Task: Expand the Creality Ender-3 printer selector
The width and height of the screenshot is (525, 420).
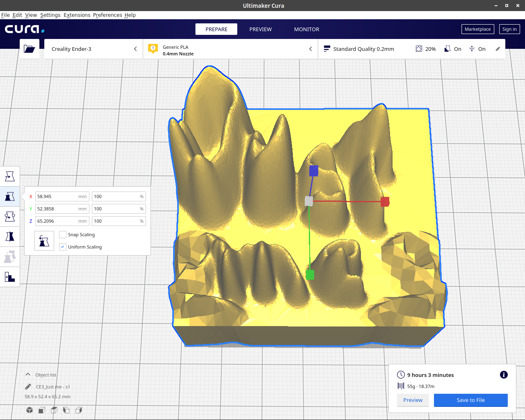Action: point(94,49)
